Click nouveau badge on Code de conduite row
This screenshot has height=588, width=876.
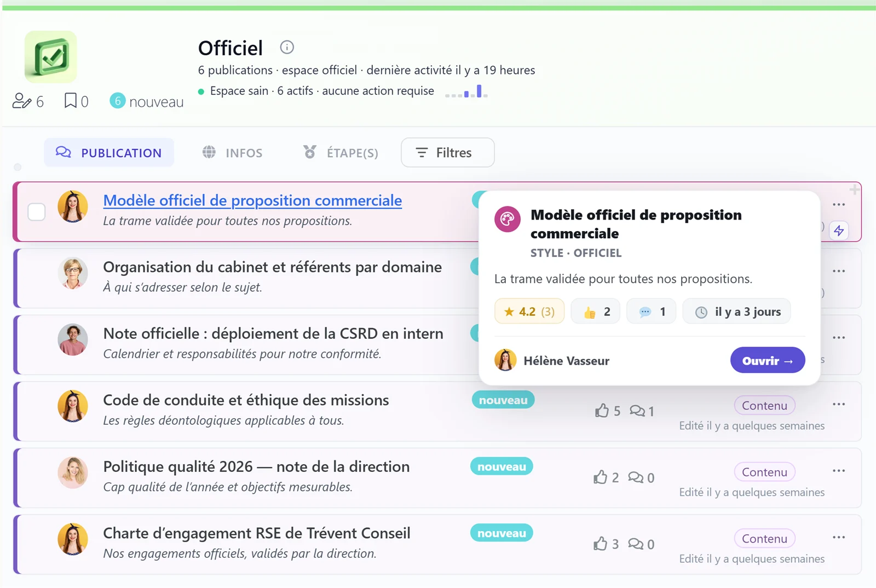[x=503, y=400]
